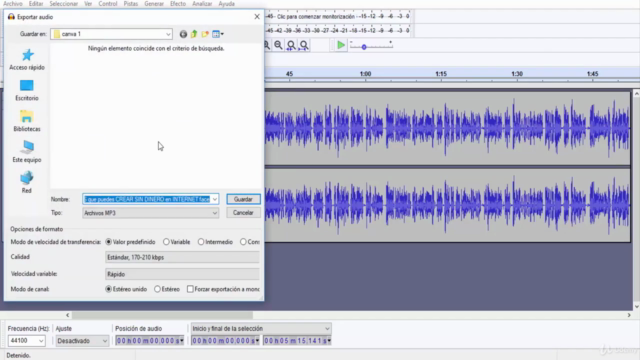The height and width of the screenshot is (360, 640).
Task: Open the Ayuda menu
Action: click(x=227, y=4)
